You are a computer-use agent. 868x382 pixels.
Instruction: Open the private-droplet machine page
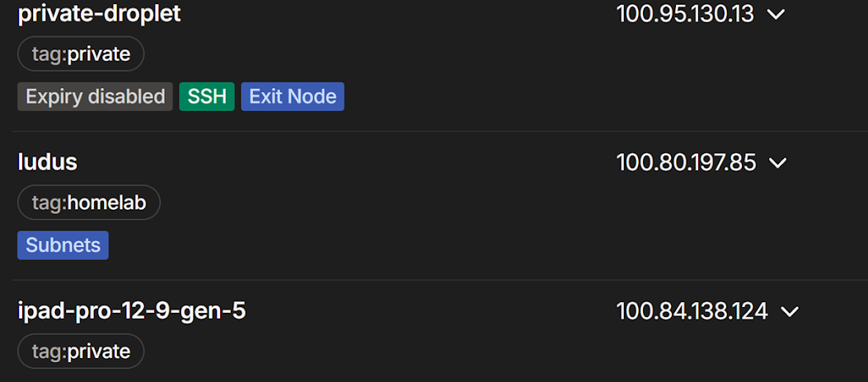tap(99, 14)
